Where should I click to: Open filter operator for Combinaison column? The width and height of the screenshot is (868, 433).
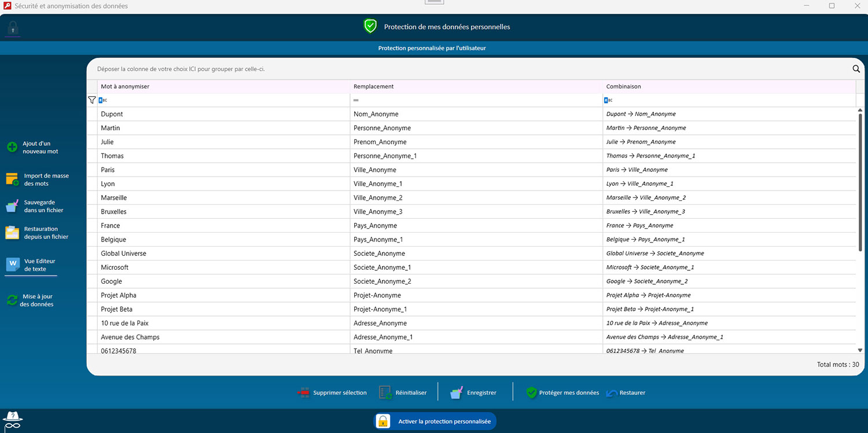[x=608, y=100]
